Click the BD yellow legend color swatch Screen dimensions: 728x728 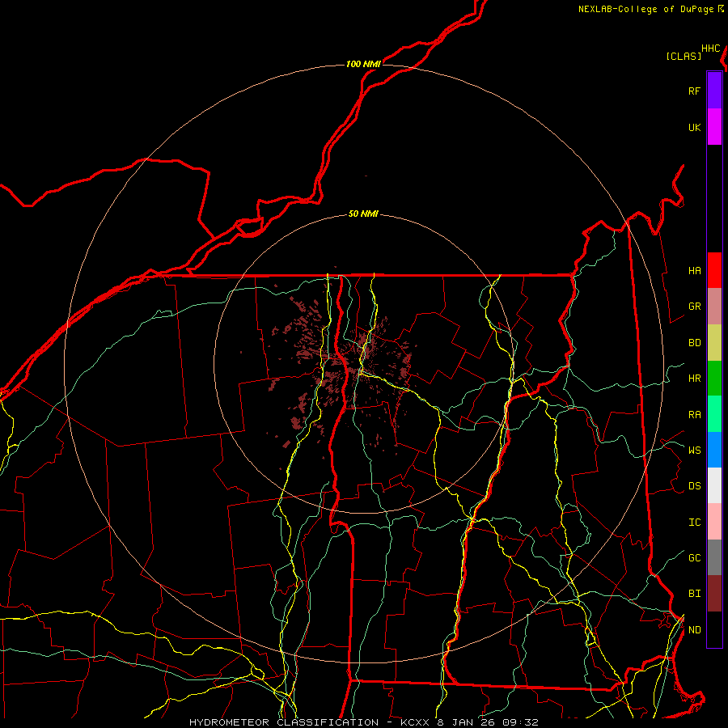[x=714, y=343]
